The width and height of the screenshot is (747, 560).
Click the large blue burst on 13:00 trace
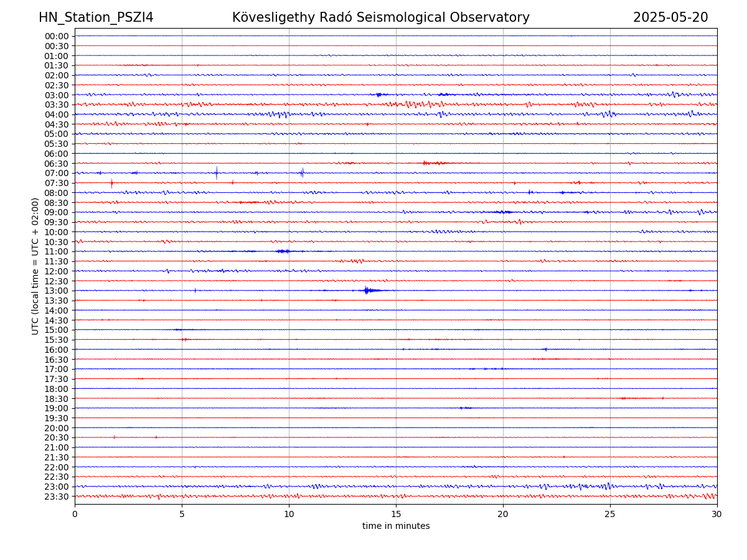point(367,290)
